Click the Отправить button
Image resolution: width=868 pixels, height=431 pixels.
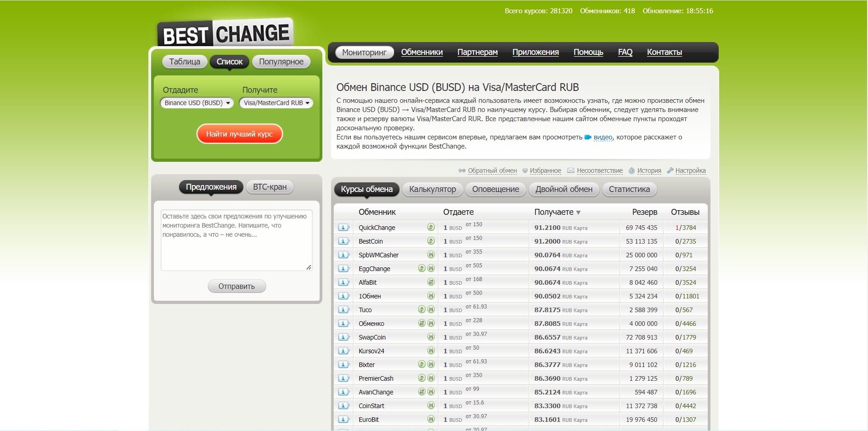[237, 286]
